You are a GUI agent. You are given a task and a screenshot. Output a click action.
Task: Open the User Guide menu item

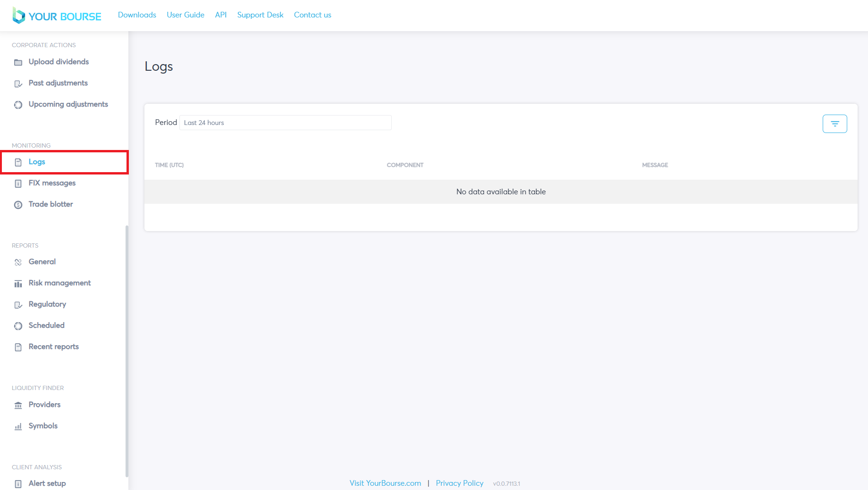click(185, 15)
